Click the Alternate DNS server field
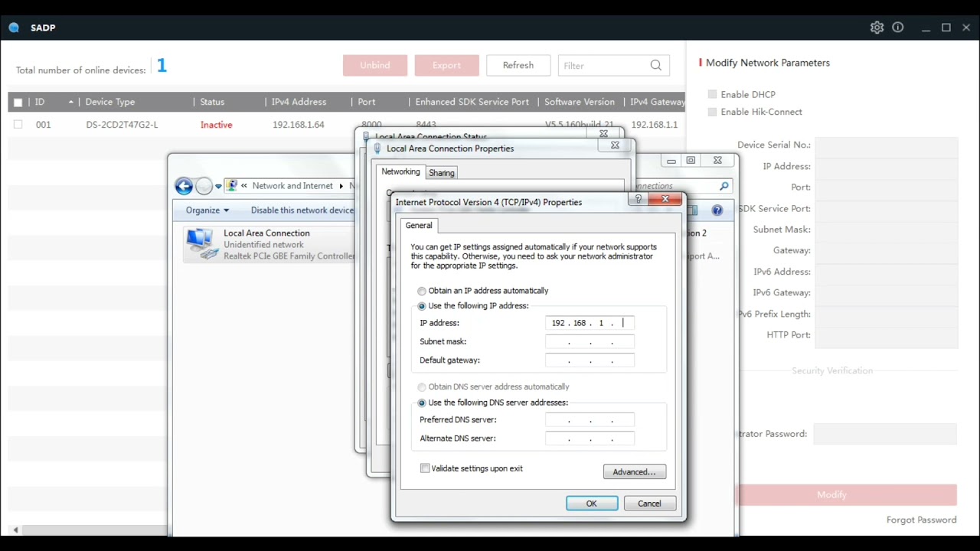 (x=590, y=439)
